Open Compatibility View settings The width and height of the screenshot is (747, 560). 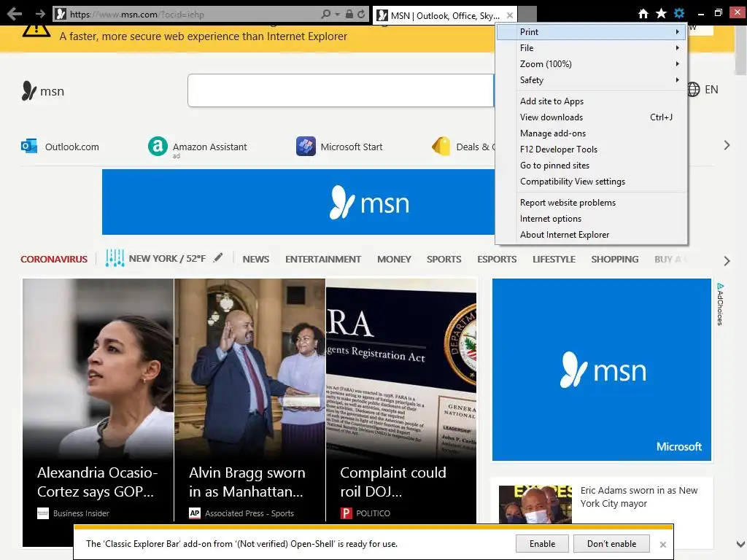591,182
